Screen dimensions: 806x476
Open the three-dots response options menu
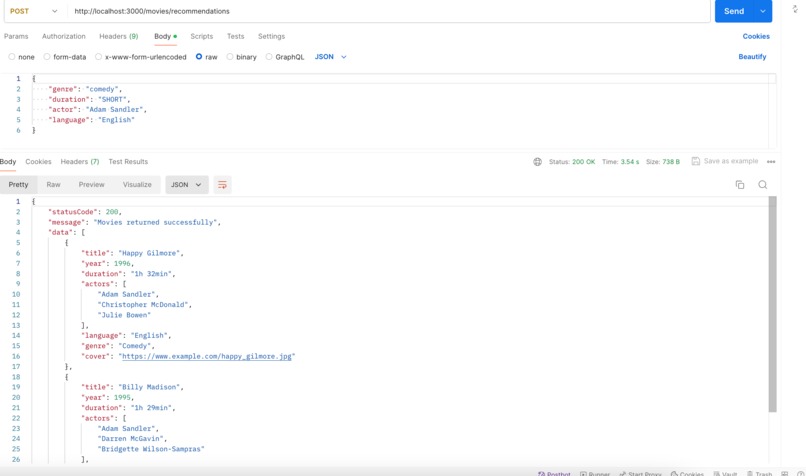pyautogui.click(x=771, y=162)
